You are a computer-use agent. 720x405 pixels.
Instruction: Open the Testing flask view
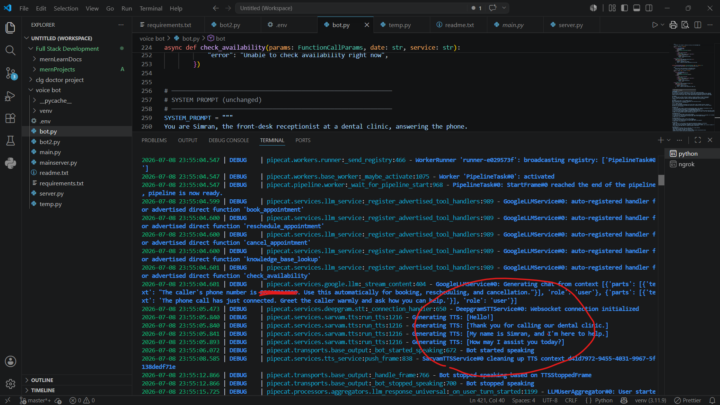point(10,141)
